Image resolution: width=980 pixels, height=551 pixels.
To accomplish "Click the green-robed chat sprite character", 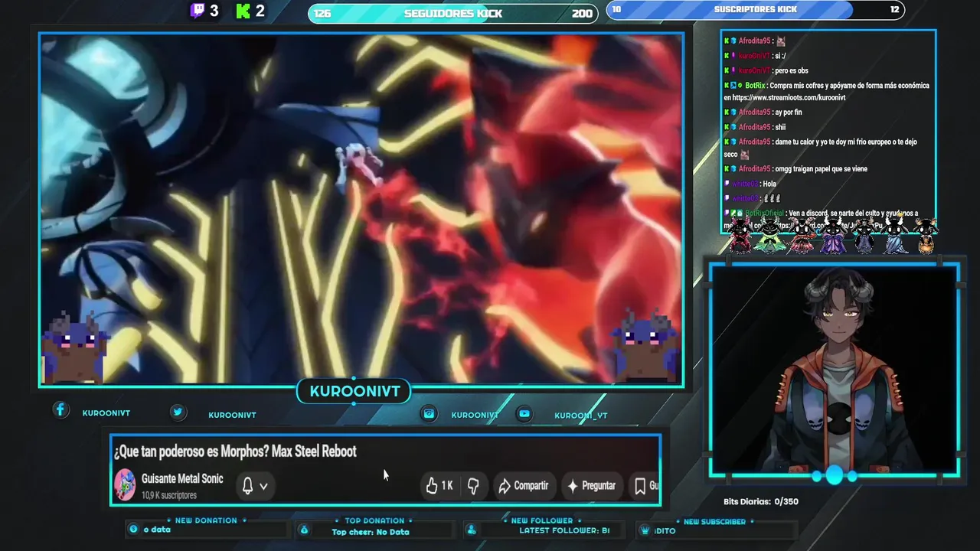I will click(769, 234).
